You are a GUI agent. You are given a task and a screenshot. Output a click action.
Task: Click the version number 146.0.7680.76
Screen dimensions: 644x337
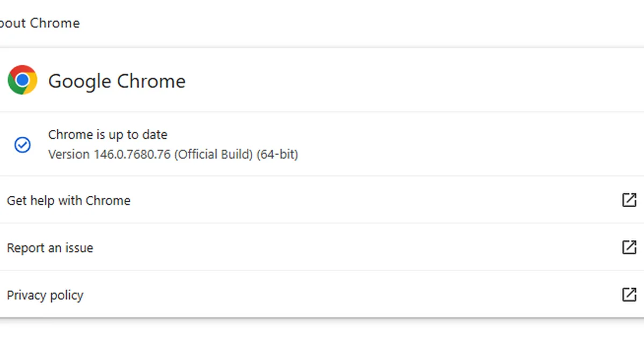click(132, 155)
